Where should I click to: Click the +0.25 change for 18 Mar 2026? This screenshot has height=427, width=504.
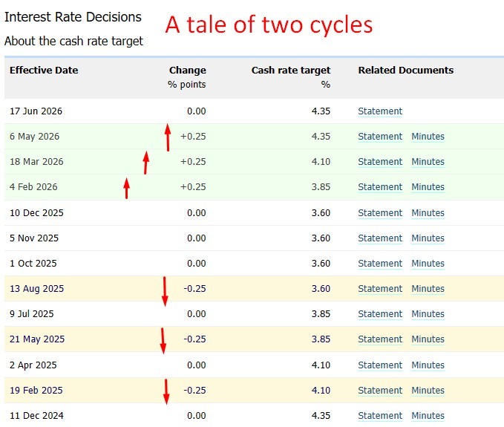tap(193, 162)
